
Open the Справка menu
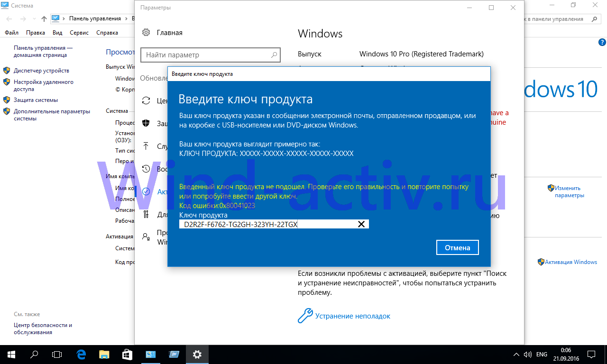107,33
